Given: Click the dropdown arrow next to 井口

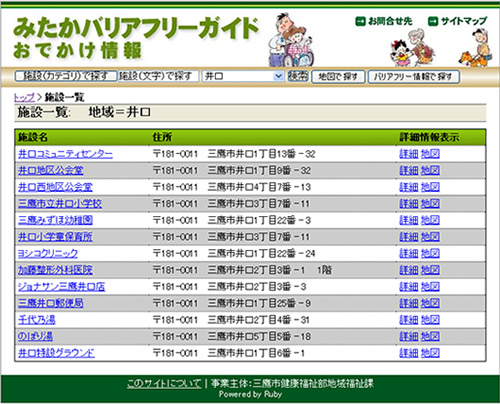Looking at the screenshot, I should [278, 76].
